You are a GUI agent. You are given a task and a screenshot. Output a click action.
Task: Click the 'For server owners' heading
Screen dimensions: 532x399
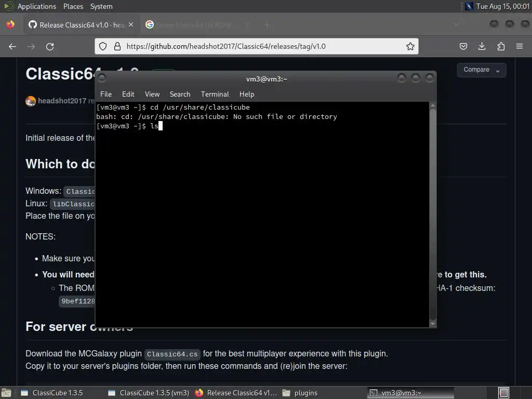point(79,326)
